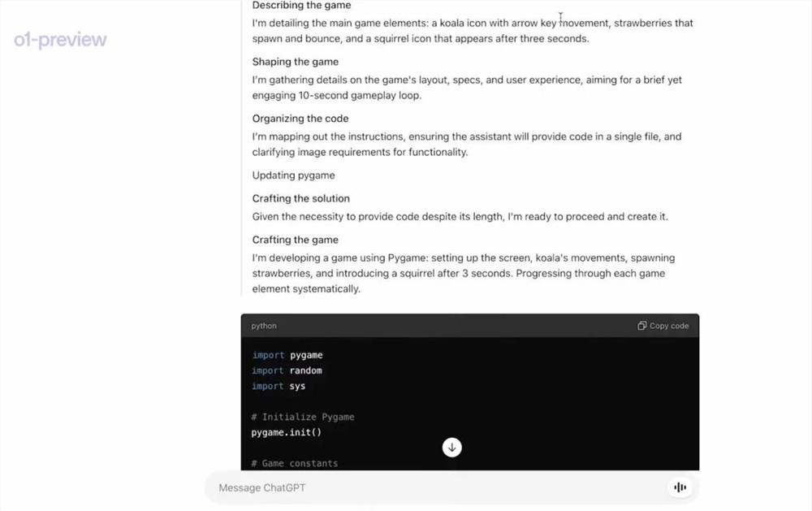The image size is (812, 511).
Task: Click the "import sys" code line
Action: (x=279, y=386)
